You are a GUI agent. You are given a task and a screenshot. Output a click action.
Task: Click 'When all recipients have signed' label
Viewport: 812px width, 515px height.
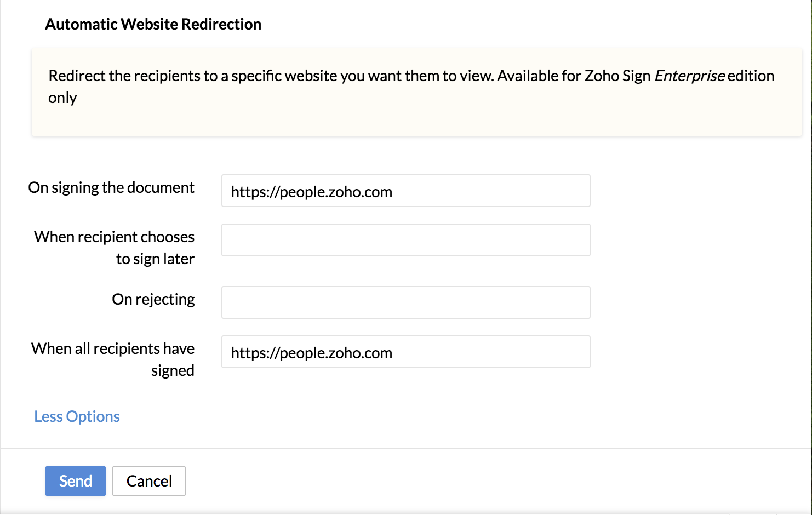tap(113, 359)
